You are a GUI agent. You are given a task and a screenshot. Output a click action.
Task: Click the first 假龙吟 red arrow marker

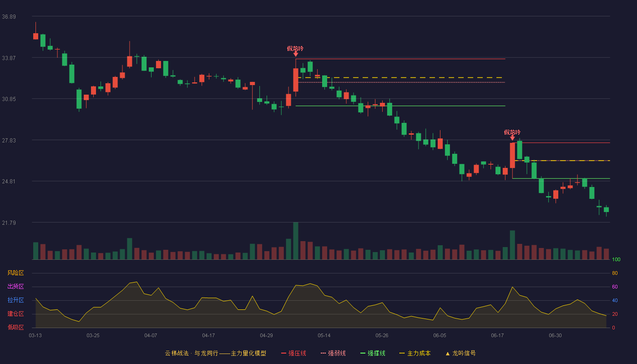pos(296,54)
